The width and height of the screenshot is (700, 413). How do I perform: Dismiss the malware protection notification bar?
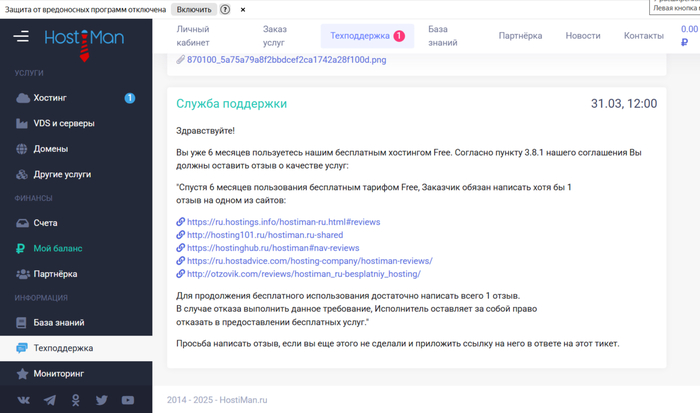(x=241, y=9)
